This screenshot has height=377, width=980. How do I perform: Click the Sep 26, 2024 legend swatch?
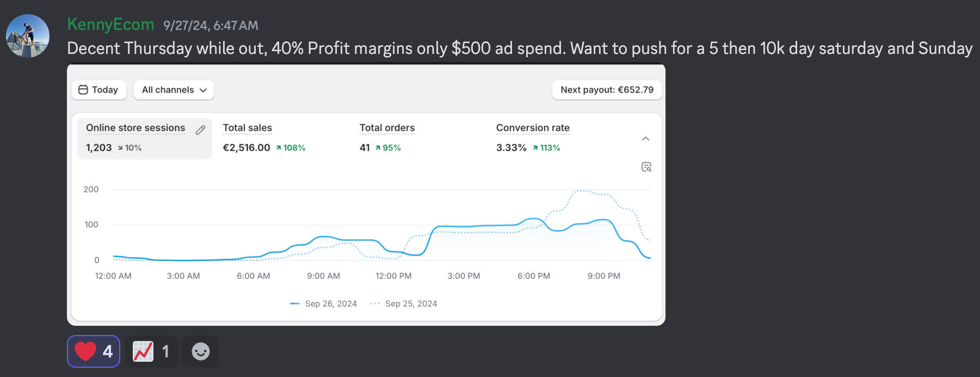tap(295, 303)
